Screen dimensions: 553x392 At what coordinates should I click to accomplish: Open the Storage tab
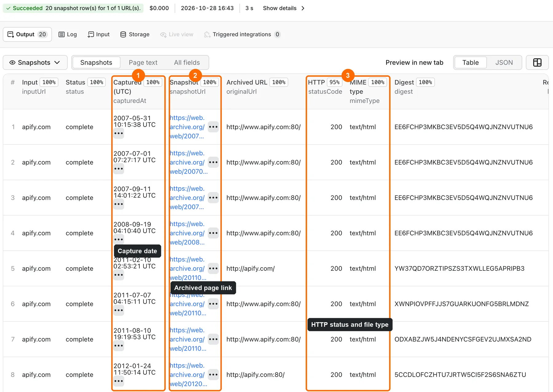pyautogui.click(x=135, y=34)
